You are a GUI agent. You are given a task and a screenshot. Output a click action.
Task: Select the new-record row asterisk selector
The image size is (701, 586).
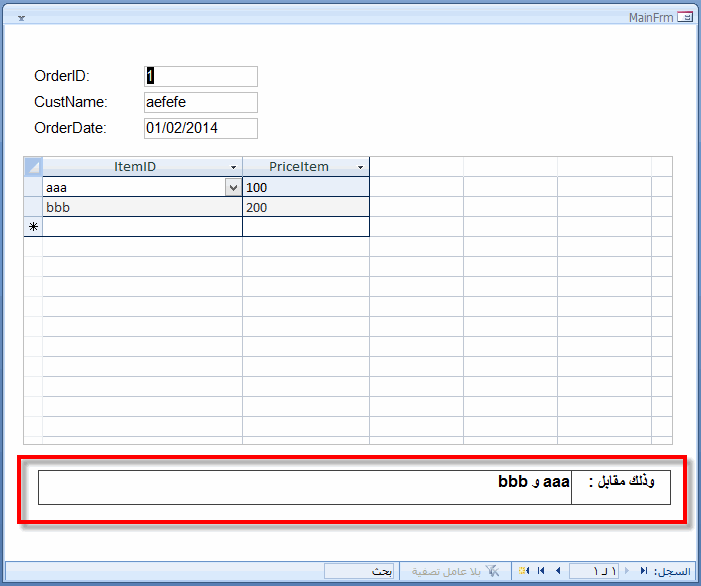33,227
